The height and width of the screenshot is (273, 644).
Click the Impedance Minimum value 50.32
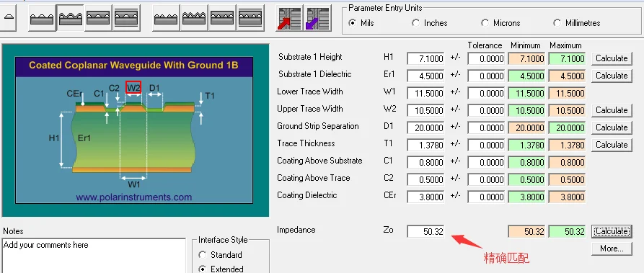tap(526, 231)
